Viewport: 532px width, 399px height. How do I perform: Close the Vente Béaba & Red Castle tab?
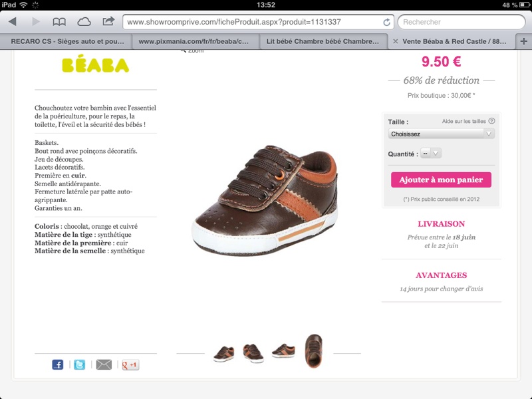(395, 41)
